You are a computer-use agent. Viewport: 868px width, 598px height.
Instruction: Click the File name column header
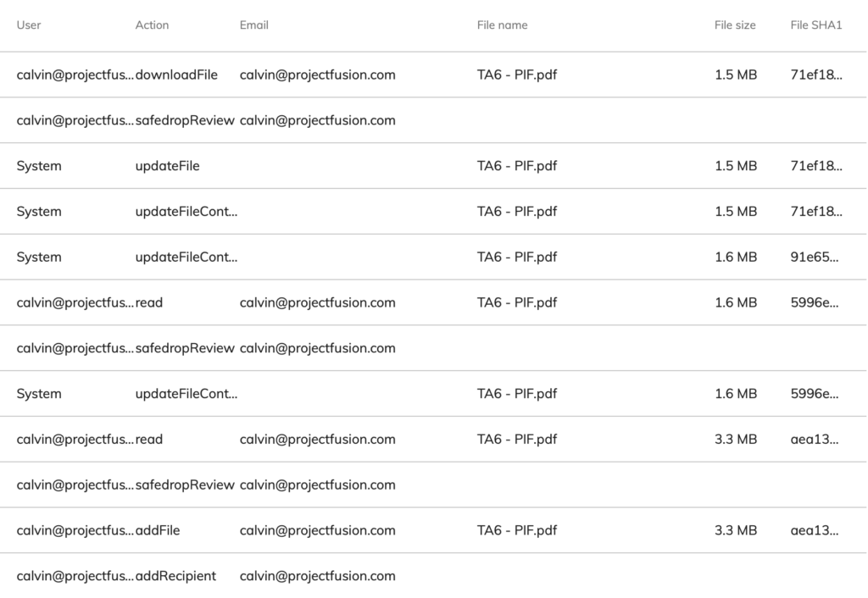502,25
